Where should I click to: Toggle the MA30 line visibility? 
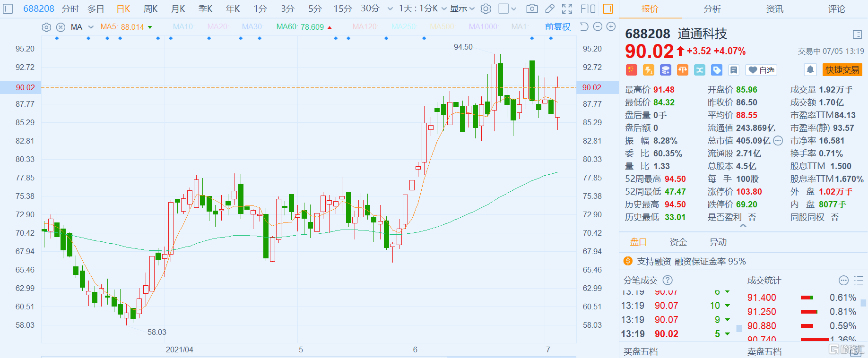click(x=252, y=27)
